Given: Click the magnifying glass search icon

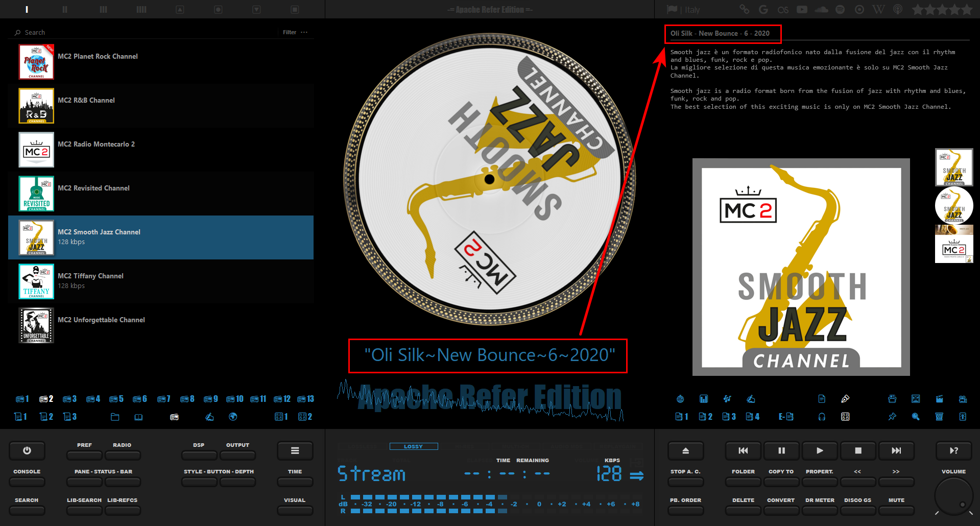Looking at the screenshot, I should point(916,417).
